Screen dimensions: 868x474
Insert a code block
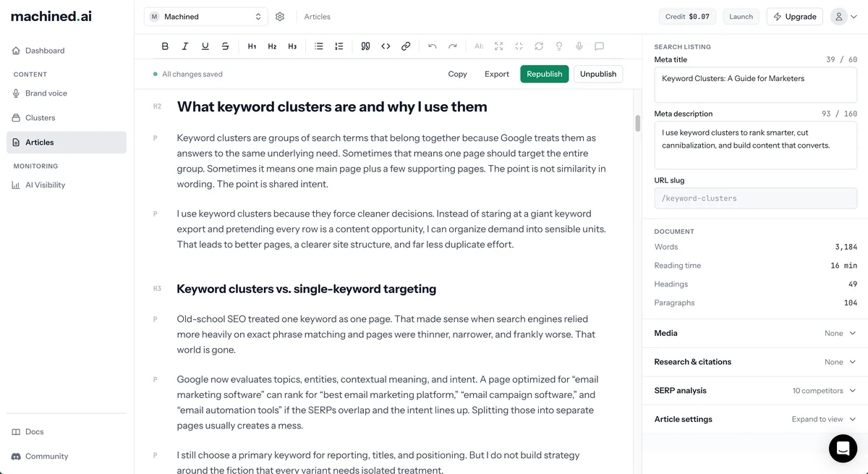pos(386,46)
